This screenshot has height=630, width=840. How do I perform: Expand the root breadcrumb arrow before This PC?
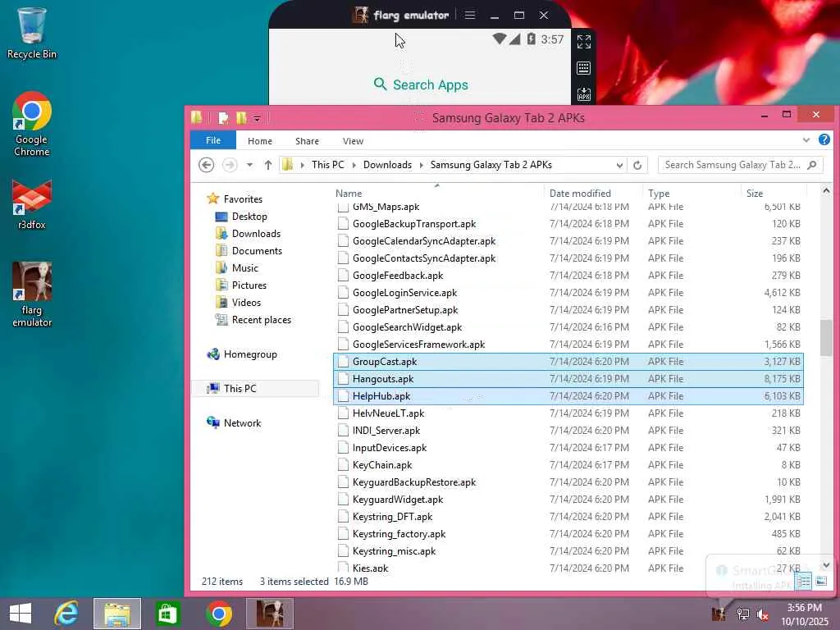302,165
